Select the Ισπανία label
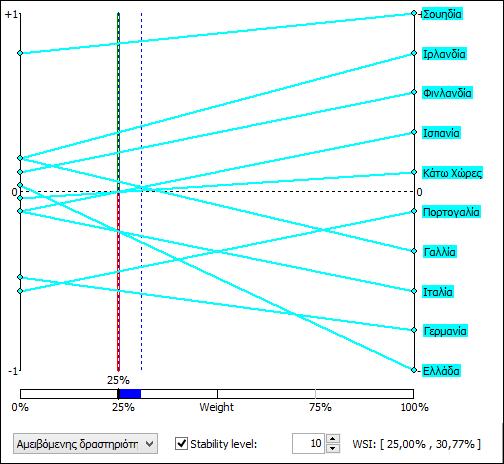The image size is (504, 464). click(441, 133)
